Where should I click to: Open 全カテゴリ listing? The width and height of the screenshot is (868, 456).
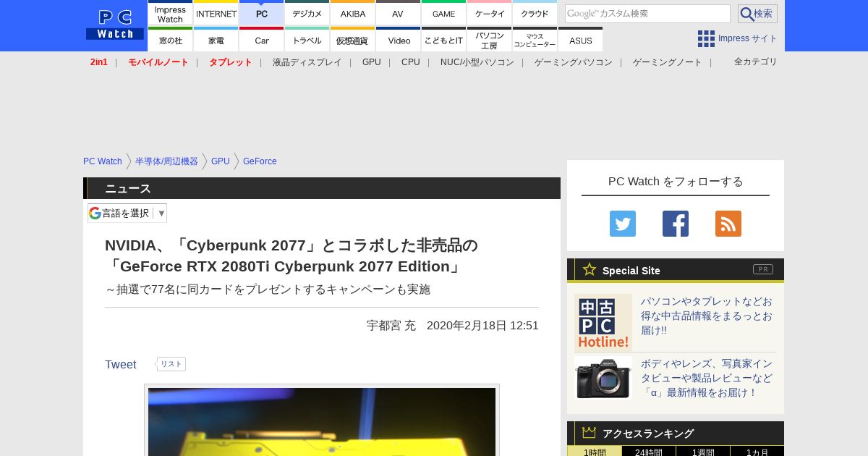coord(756,62)
